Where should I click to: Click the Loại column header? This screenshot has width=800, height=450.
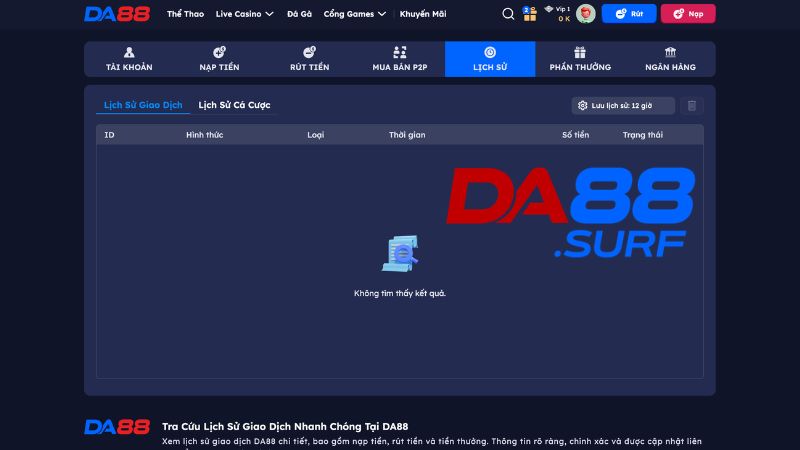315,135
